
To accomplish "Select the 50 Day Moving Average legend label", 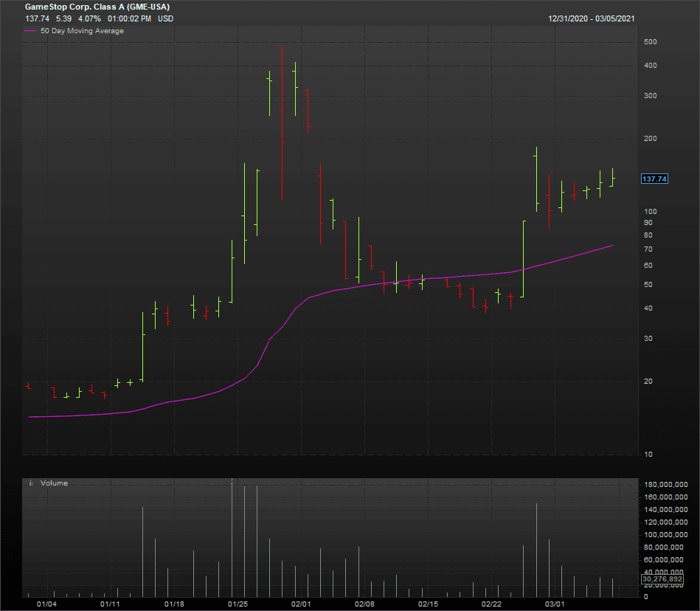I will (x=82, y=31).
